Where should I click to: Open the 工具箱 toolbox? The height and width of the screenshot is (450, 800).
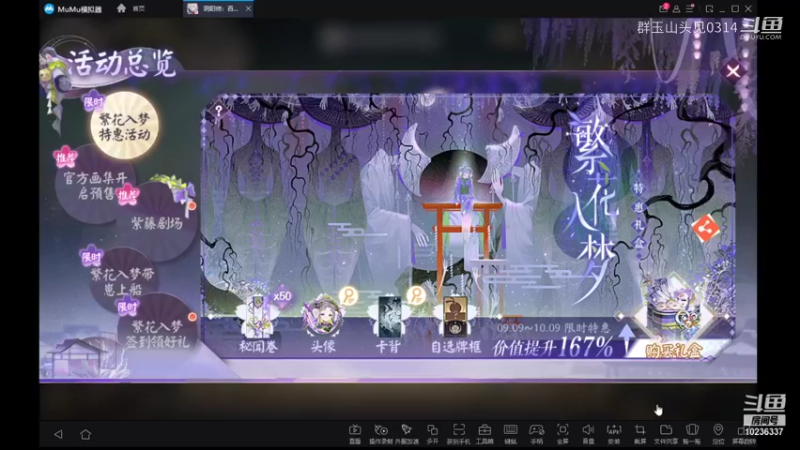(485, 434)
